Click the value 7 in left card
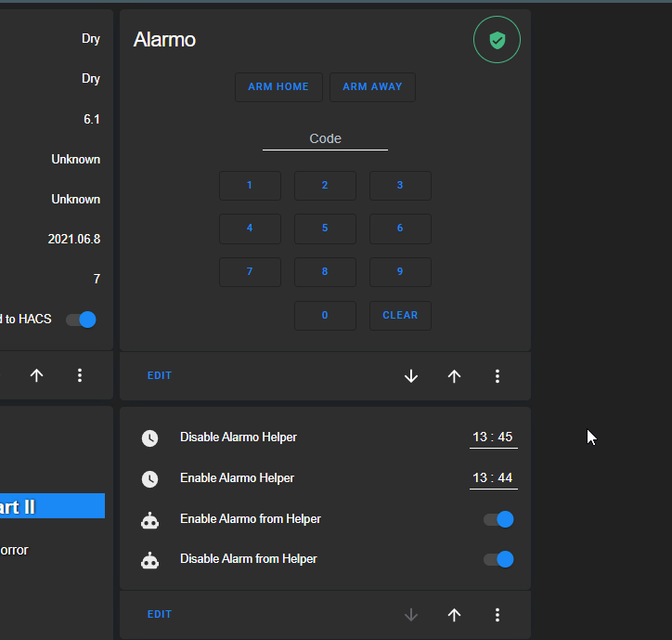Screen dimensions: 672x640 point(97,280)
